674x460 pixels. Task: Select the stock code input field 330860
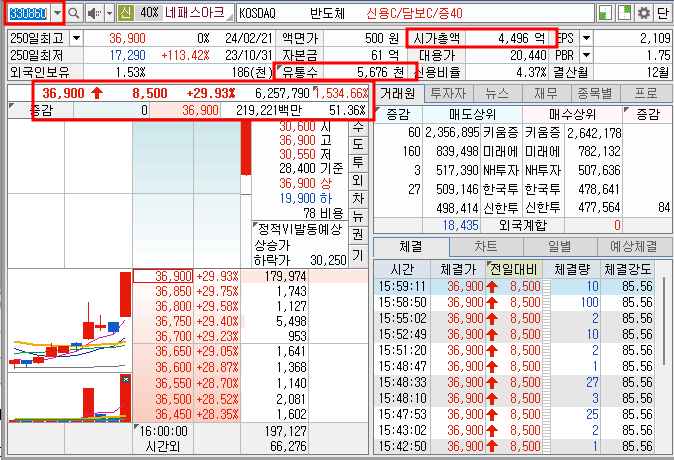(28, 13)
